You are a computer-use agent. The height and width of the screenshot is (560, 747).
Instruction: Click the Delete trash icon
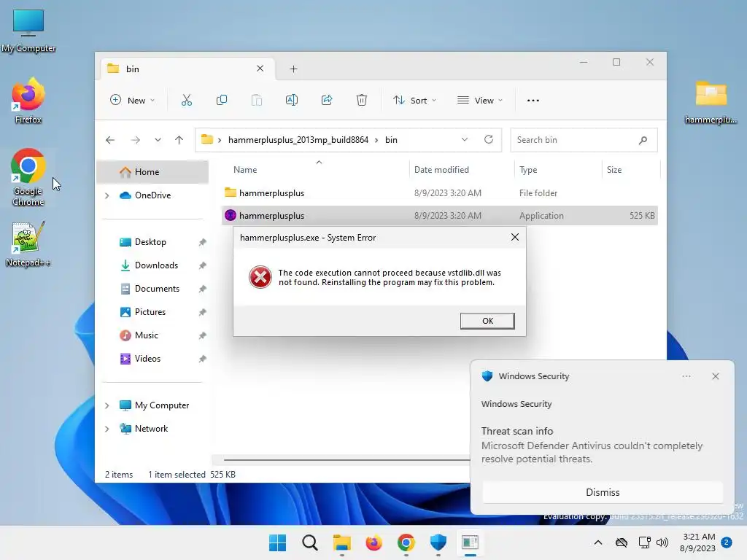point(362,100)
